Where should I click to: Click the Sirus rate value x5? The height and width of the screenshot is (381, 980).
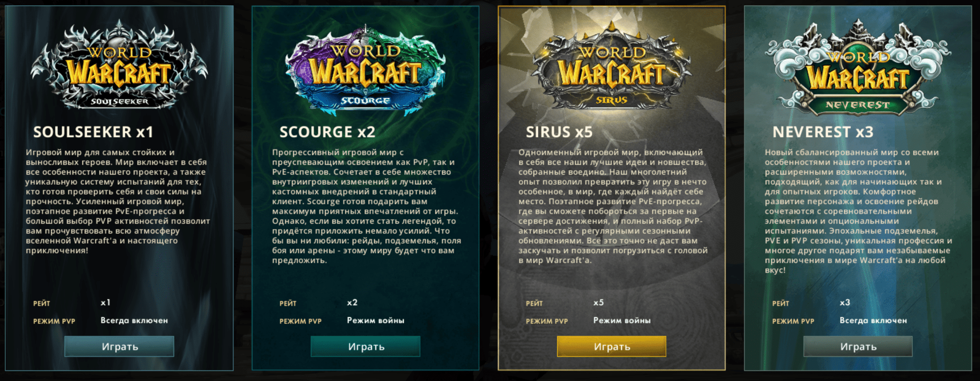(x=599, y=303)
